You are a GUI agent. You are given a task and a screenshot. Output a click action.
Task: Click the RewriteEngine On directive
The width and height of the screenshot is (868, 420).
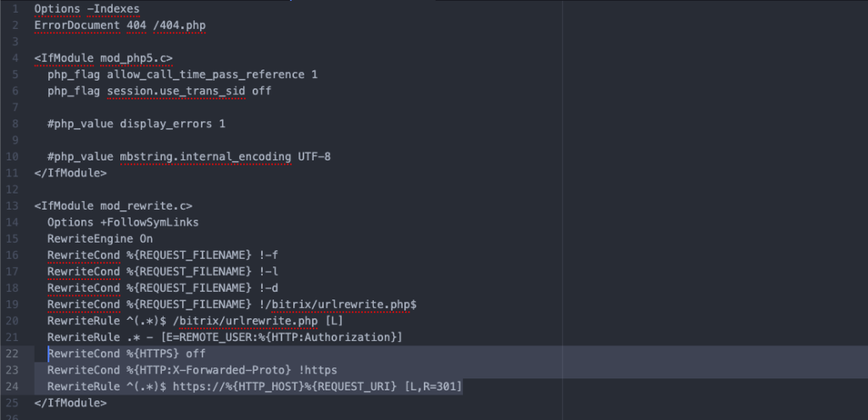100,238
